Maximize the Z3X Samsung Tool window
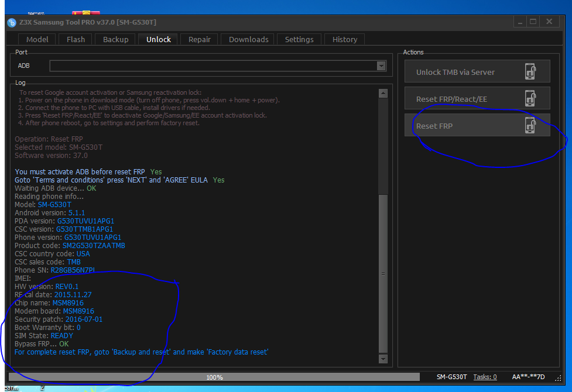The image size is (572, 392). 533,22
